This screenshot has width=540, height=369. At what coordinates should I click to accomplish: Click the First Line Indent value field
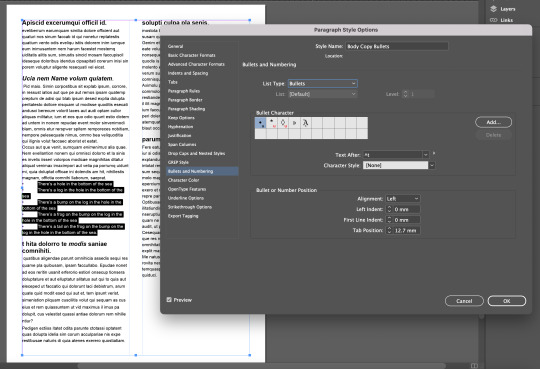(x=406, y=220)
